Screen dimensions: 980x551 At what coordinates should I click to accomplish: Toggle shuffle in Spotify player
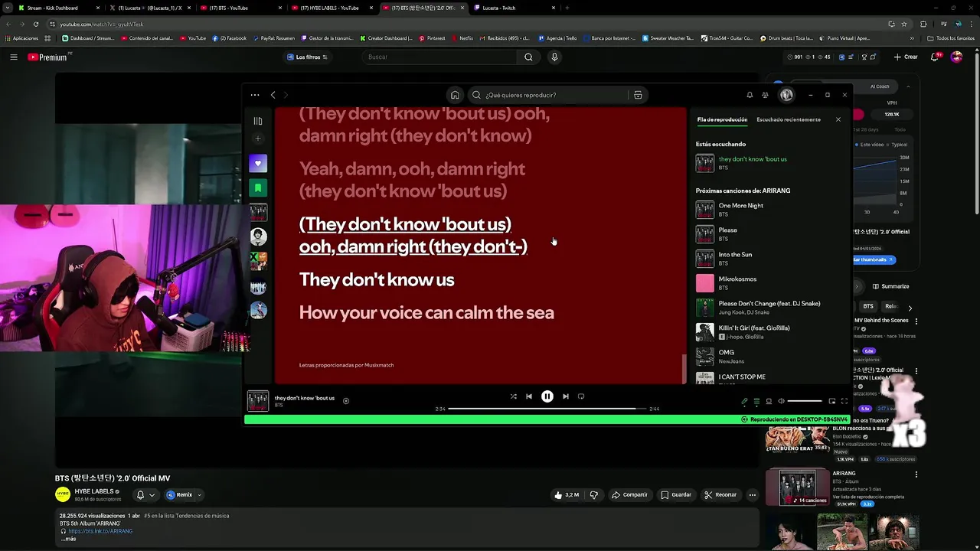point(513,396)
